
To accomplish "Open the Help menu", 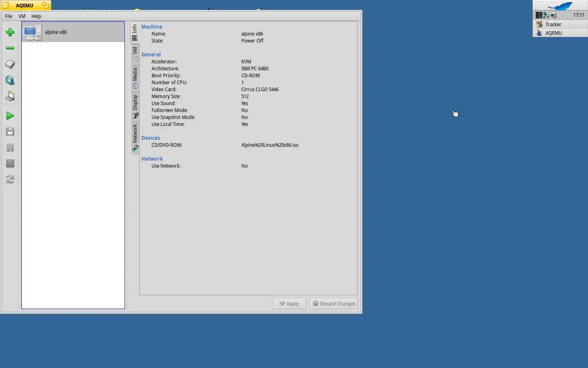I will pyautogui.click(x=36, y=16).
